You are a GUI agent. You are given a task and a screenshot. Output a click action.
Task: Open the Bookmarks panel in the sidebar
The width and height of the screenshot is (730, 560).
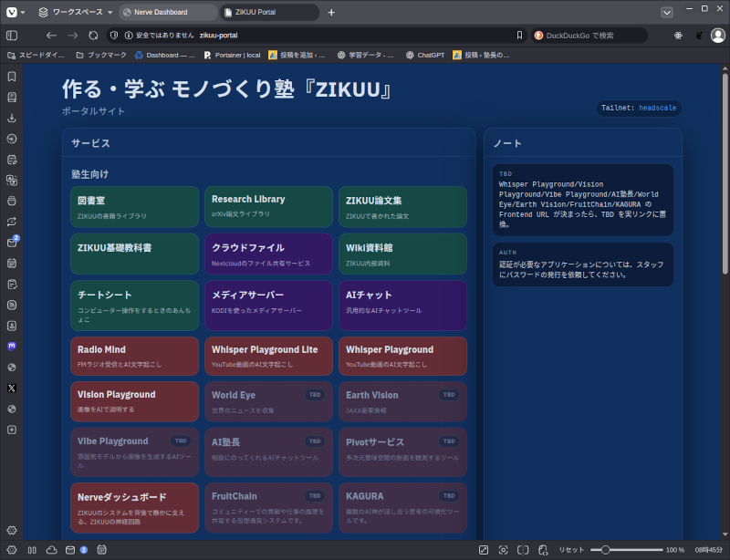click(x=12, y=77)
